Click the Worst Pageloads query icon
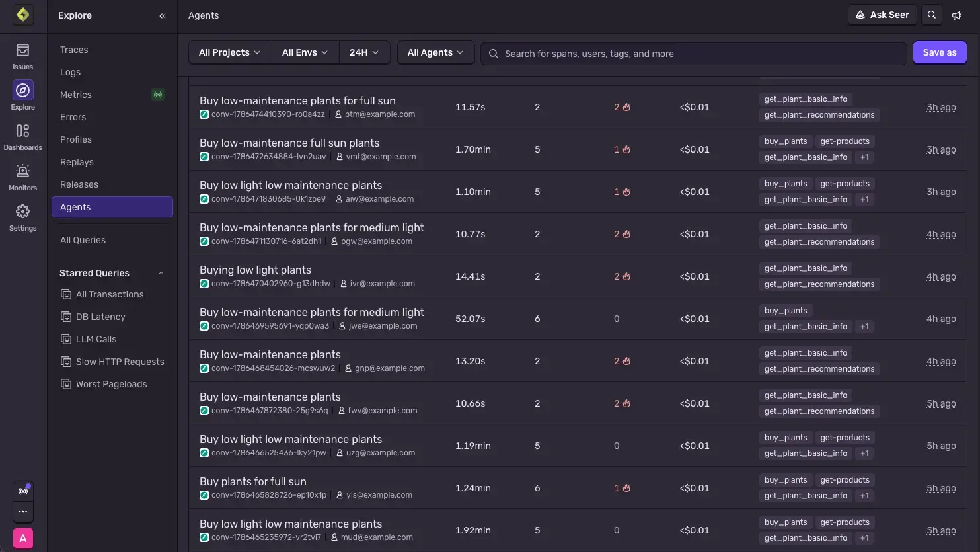The image size is (980, 552). click(x=66, y=384)
